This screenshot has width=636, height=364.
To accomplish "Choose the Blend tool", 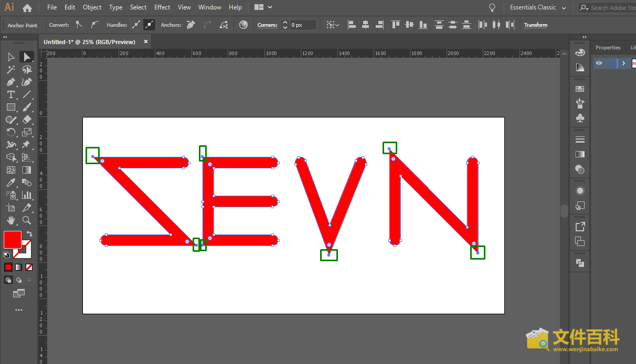I will click(27, 183).
